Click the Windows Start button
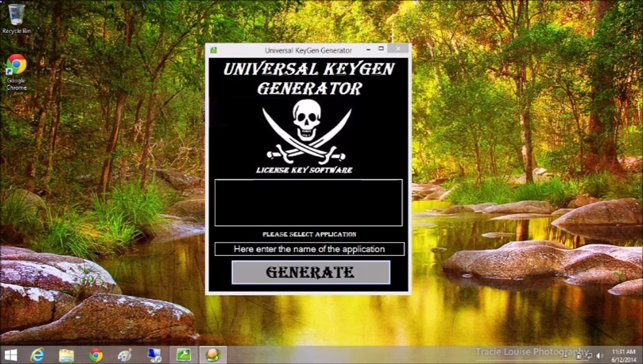The image size is (643, 364). pyautogui.click(x=10, y=355)
